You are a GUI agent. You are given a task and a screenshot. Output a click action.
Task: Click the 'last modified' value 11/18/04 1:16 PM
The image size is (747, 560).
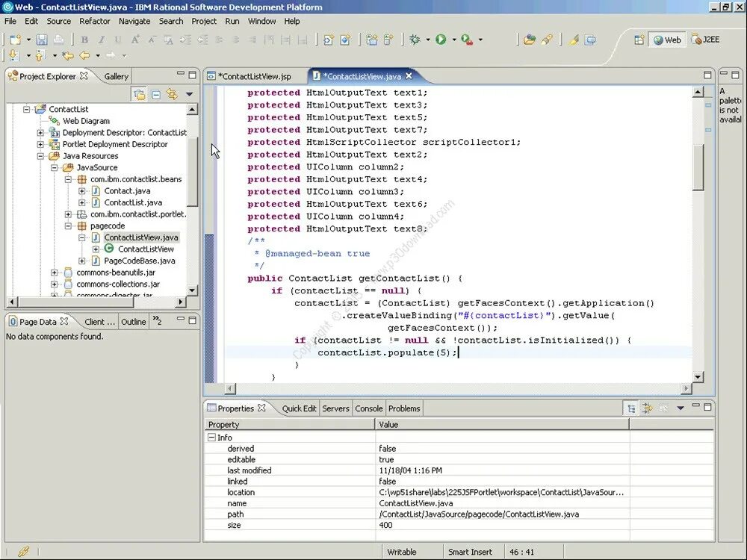[x=410, y=470]
